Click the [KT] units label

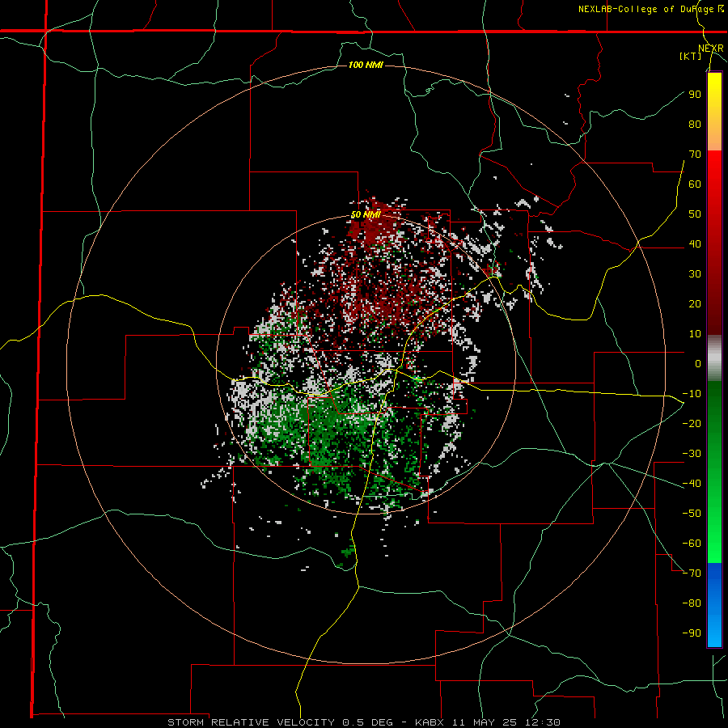pos(690,56)
